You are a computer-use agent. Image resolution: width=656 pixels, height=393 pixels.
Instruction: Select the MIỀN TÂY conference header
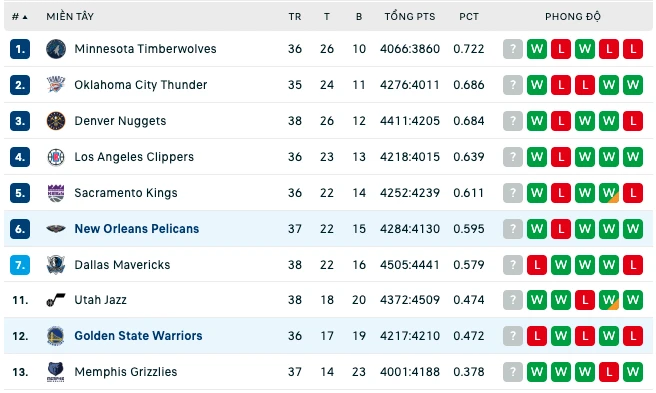point(70,17)
